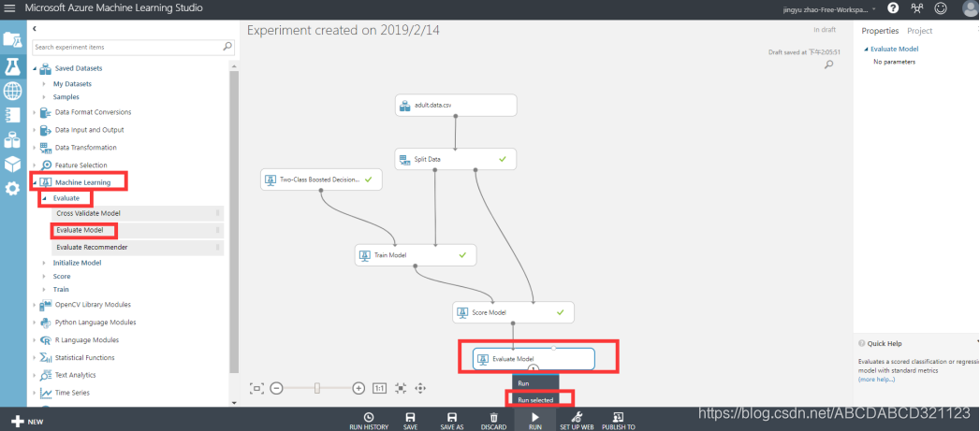Select the Split Data module node

click(x=456, y=159)
